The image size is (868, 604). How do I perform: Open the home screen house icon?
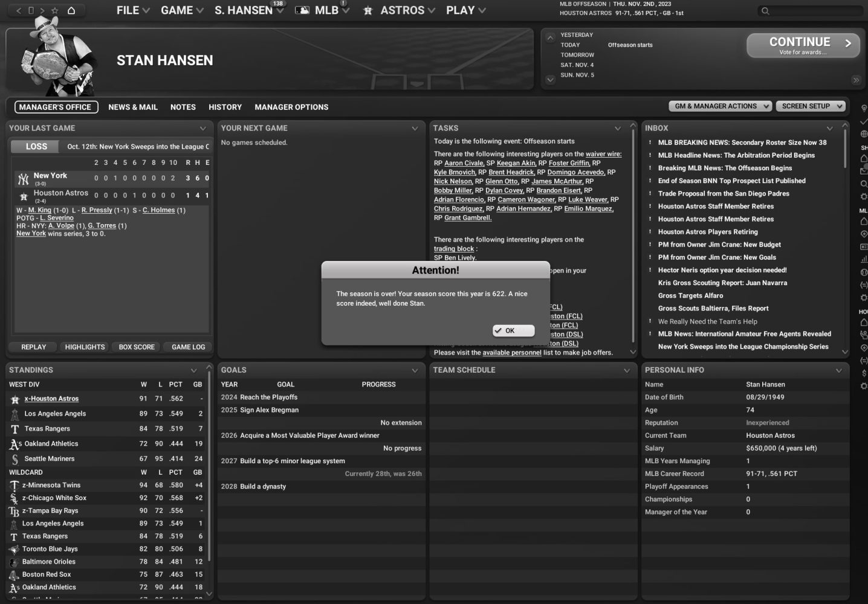click(x=71, y=10)
